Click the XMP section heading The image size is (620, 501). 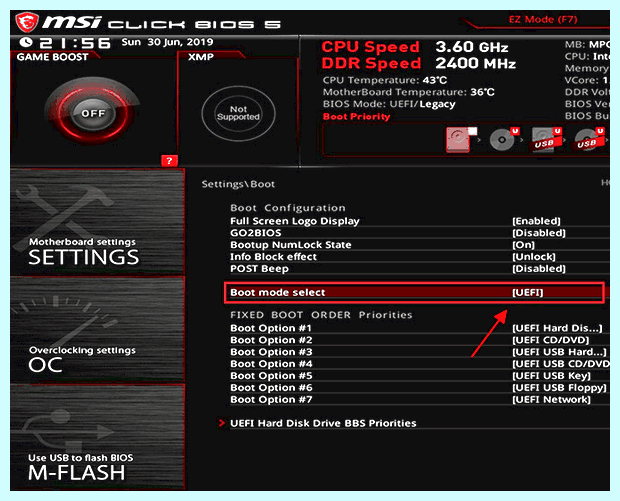pyautogui.click(x=201, y=57)
